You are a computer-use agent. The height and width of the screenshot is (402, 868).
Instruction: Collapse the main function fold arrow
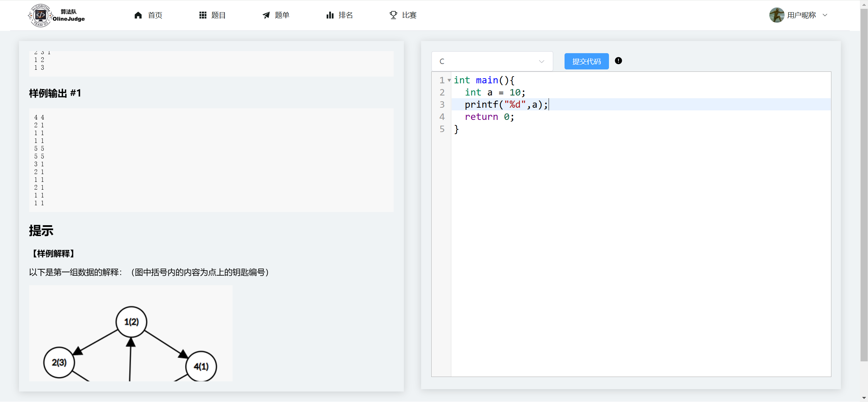[449, 80]
